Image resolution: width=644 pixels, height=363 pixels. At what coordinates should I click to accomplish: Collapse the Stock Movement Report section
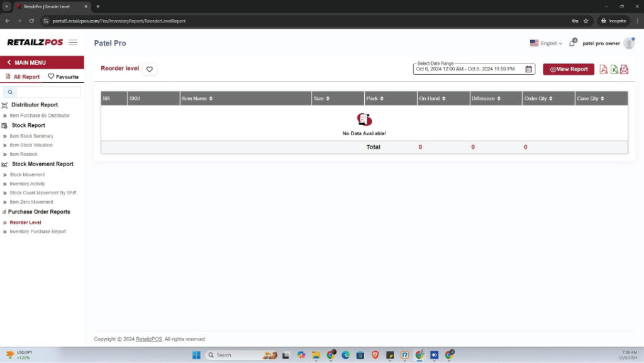tap(42, 164)
